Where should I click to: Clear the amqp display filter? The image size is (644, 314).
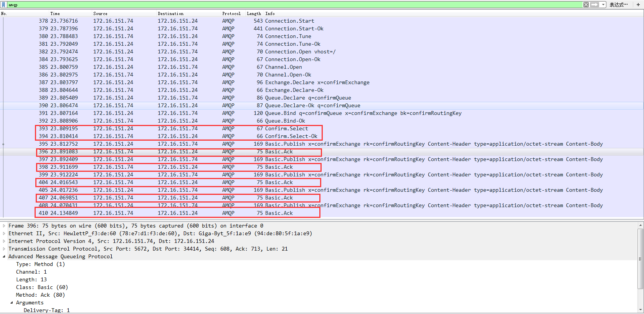tap(586, 5)
